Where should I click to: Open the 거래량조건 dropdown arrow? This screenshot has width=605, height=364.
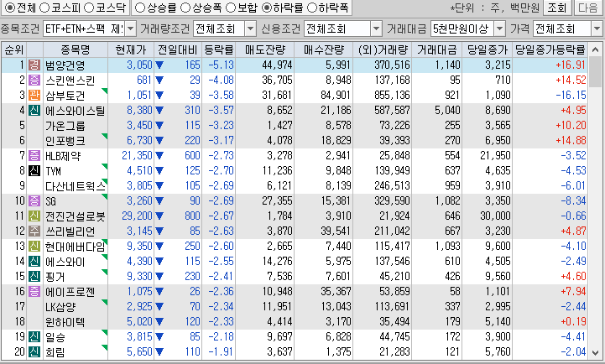point(250,29)
